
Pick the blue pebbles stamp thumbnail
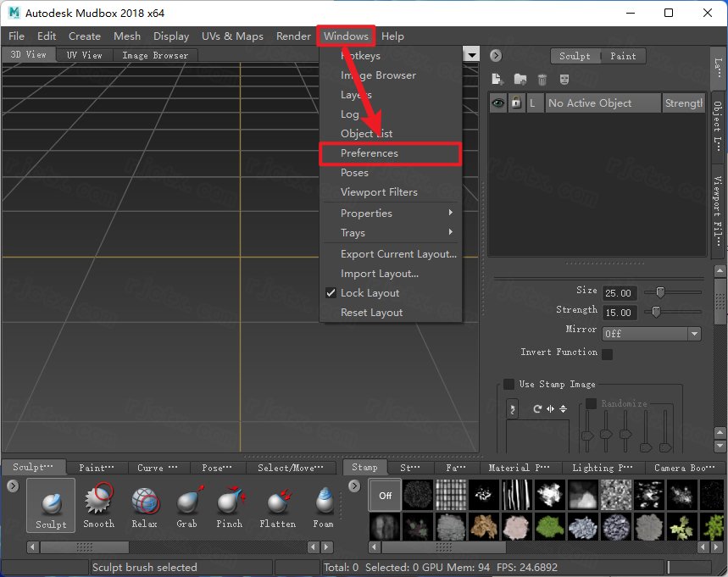[583, 526]
